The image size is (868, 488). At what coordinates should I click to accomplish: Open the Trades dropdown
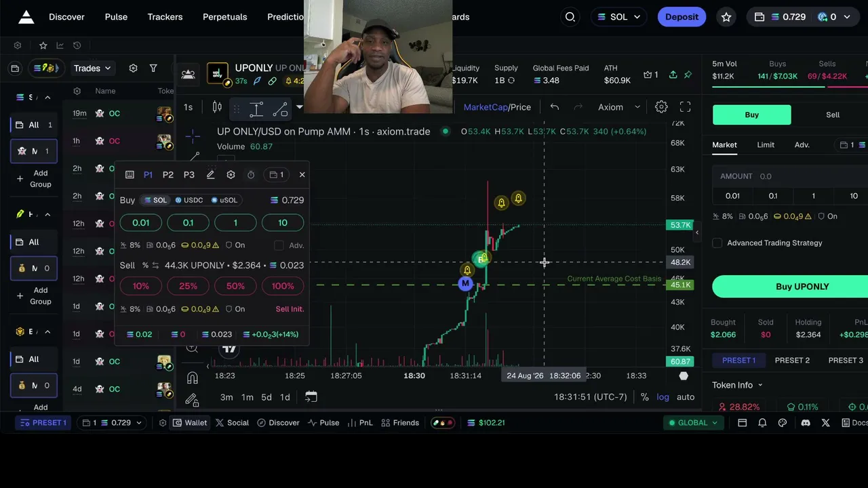point(92,68)
